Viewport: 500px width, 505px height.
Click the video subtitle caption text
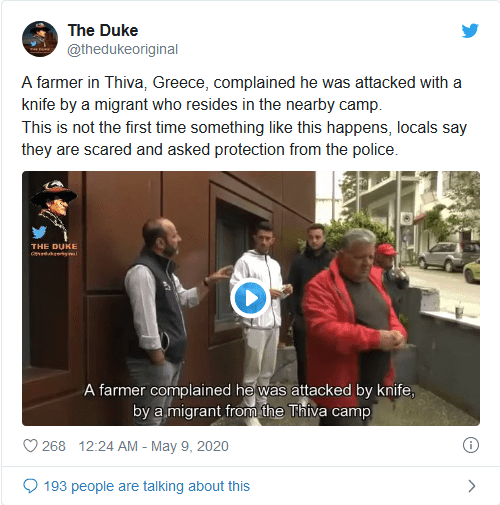pos(250,400)
